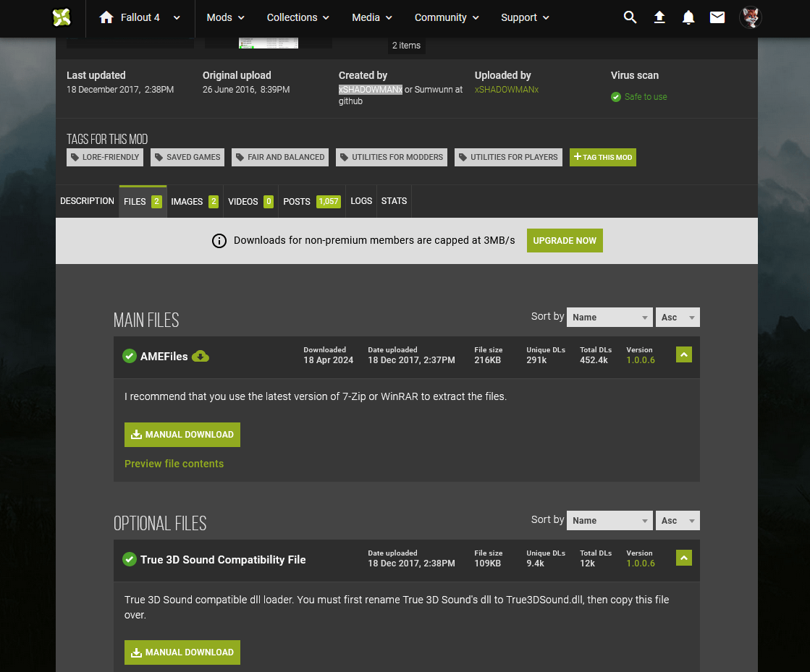The image size is (810, 672).
Task: Open the Stats tab
Action: tap(395, 201)
